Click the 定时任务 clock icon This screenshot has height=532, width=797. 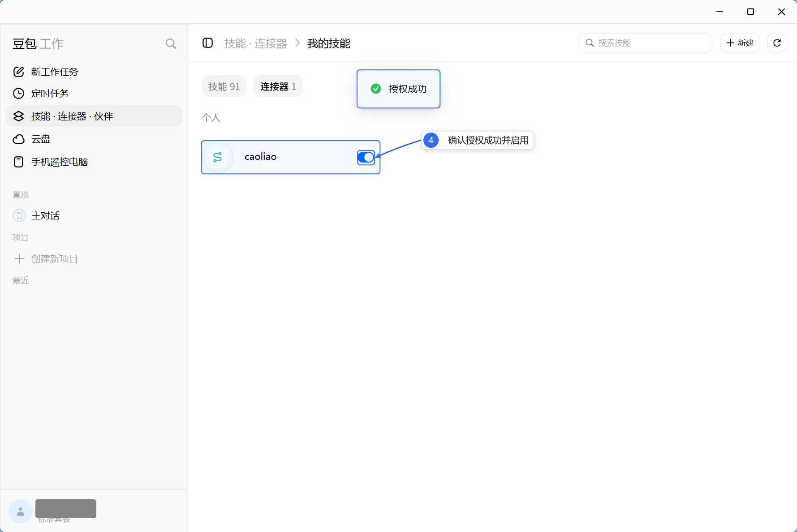point(18,93)
